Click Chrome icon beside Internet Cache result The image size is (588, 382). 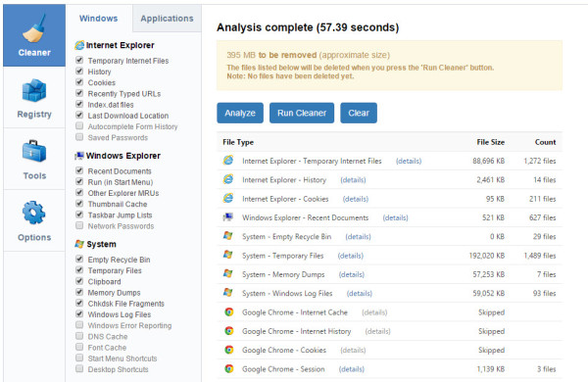click(228, 311)
